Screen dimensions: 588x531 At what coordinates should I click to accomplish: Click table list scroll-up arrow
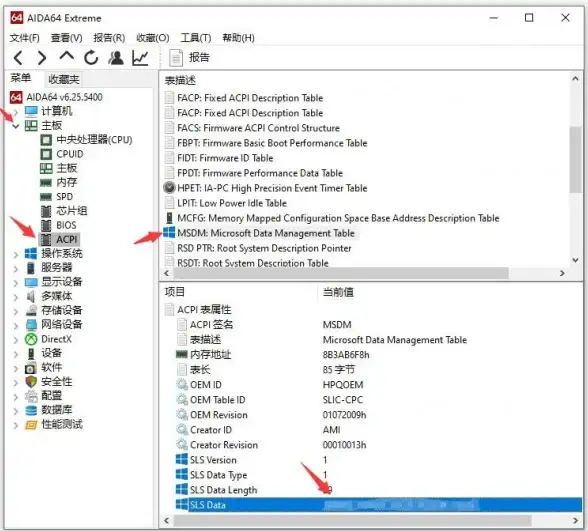pos(575,78)
